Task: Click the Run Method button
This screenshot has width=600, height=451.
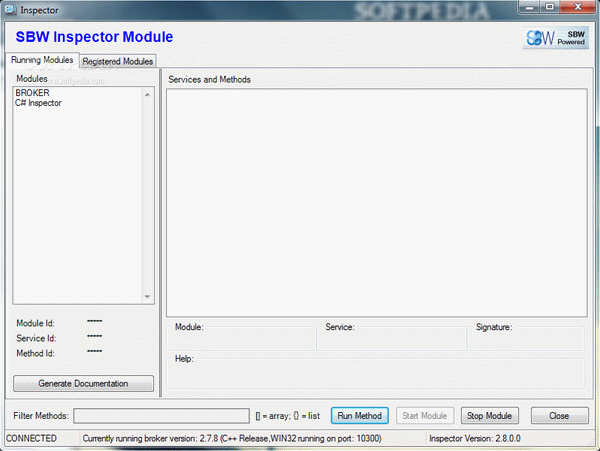Action: tap(360, 416)
